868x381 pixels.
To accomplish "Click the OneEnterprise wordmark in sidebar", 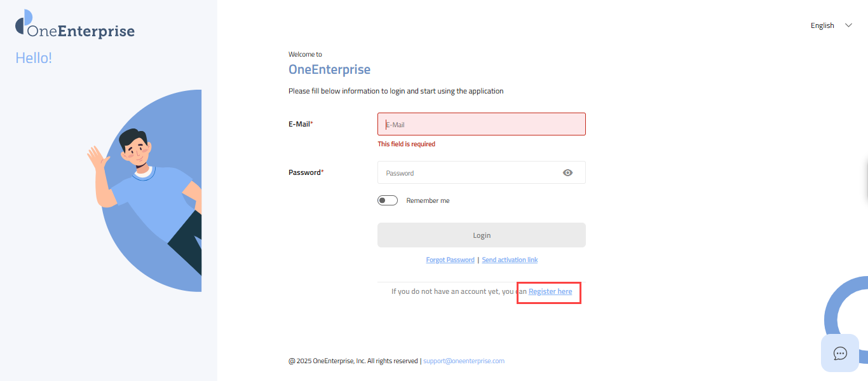I will (x=81, y=31).
